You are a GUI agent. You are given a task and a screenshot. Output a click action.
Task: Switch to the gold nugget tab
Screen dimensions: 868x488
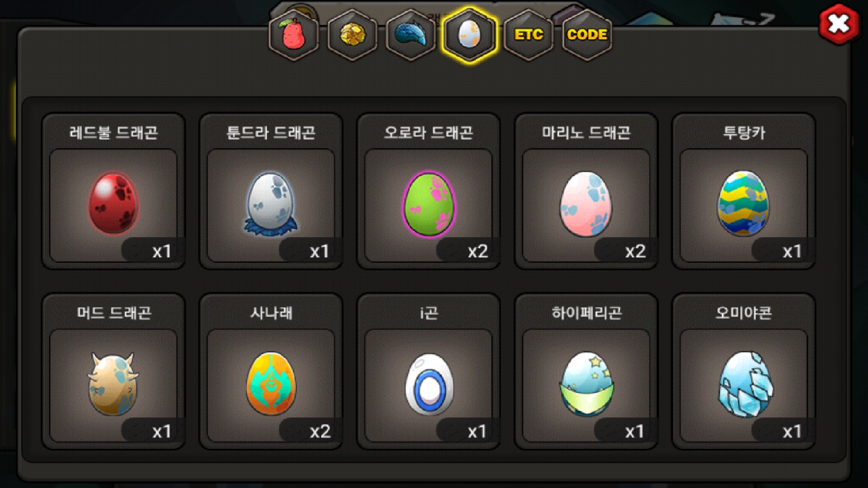(x=352, y=35)
